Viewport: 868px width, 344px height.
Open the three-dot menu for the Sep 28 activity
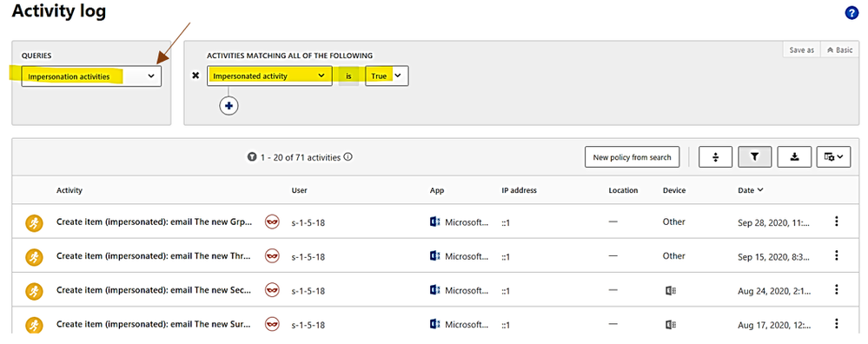(837, 222)
